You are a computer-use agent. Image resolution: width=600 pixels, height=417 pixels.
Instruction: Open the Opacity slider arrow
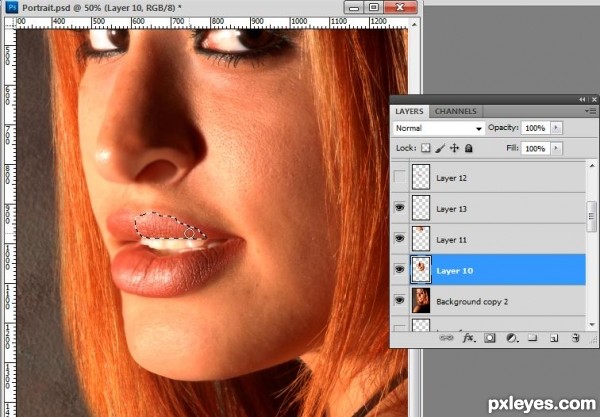click(x=556, y=128)
